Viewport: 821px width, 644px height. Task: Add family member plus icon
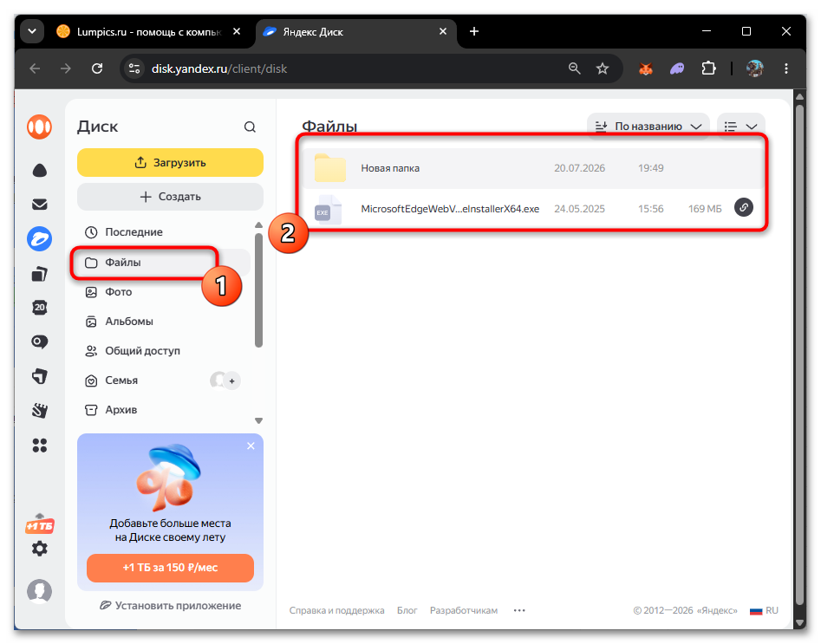click(231, 381)
